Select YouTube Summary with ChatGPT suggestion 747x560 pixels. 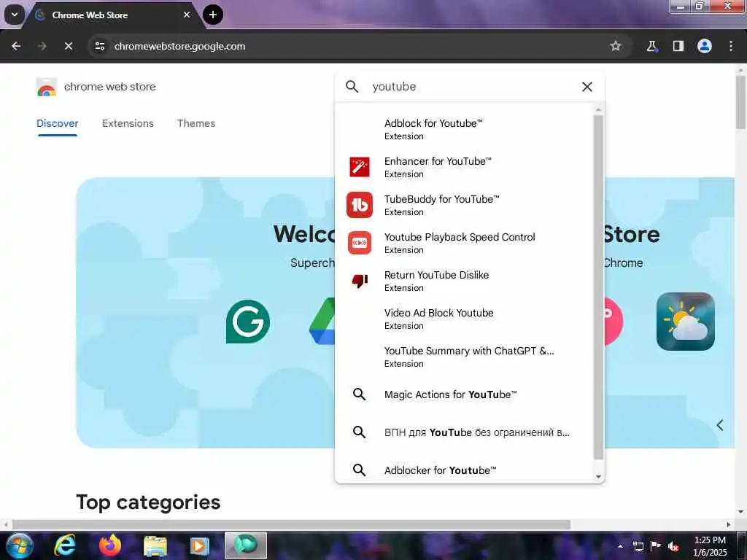(465, 357)
